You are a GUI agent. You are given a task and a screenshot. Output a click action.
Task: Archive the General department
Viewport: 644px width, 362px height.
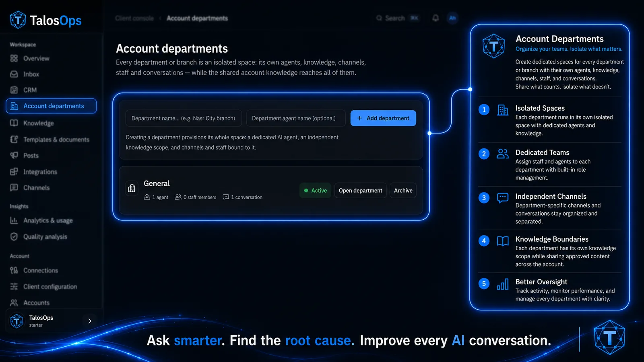[403, 191]
